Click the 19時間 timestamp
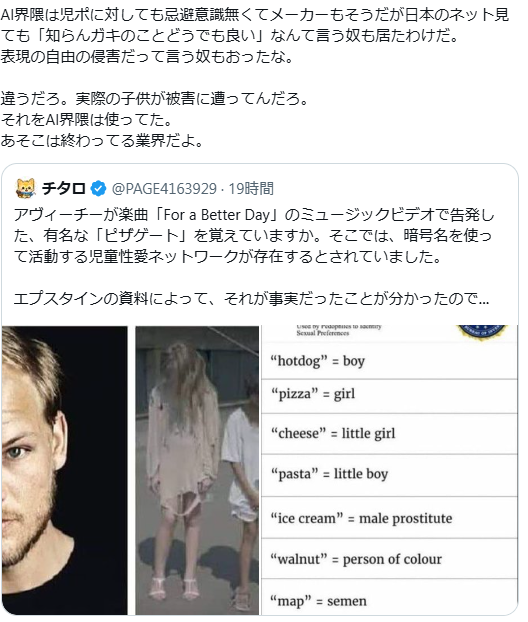This screenshot has height=622, width=528. (251, 189)
